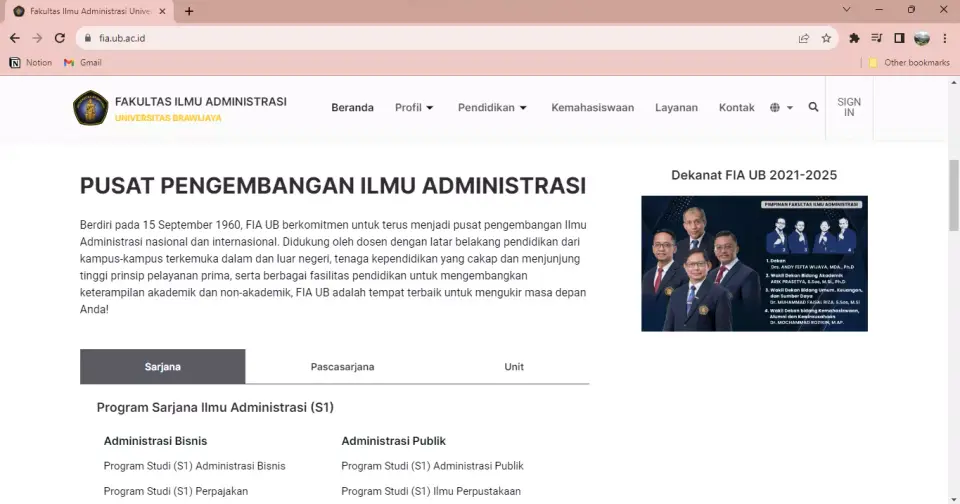This screenshot has height=504, width=960.
Task: Bookmark this page with the star icon
Action: point(826,38)
